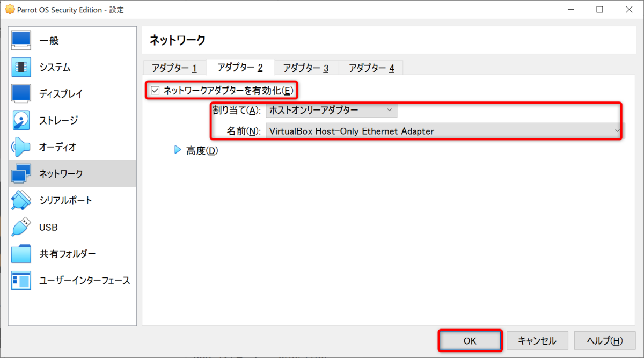Click the 高度(D) label text
Viewport: 644px width, 358px height.
click(202, 151)
